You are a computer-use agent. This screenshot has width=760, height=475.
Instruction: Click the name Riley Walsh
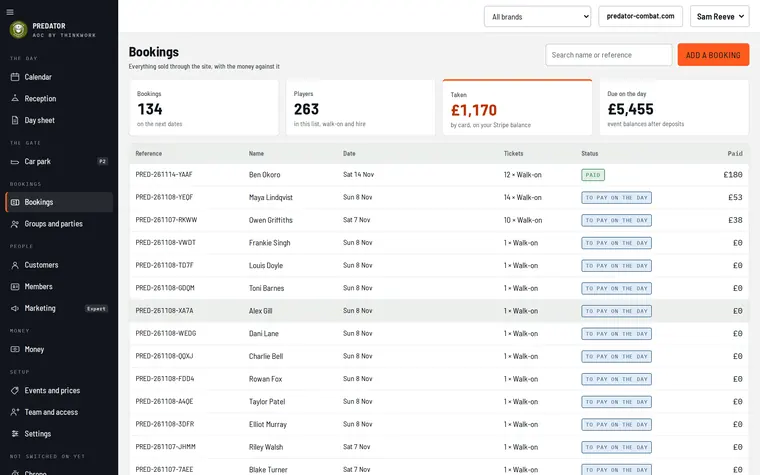pos(266,447)
